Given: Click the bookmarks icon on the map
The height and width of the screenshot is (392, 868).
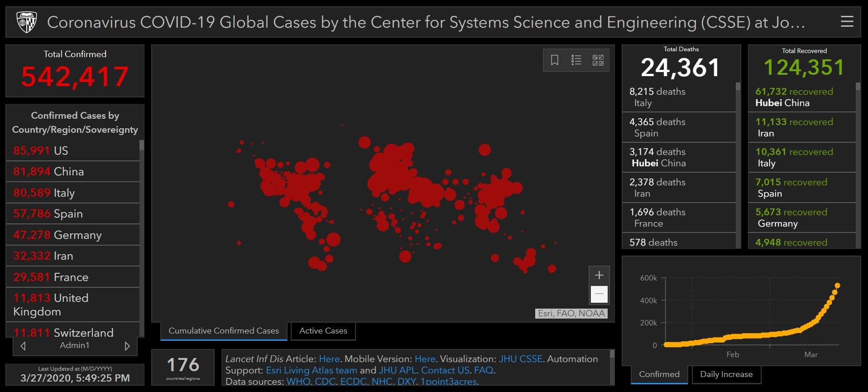Looking at the screenshot, I should coord(554,60).
